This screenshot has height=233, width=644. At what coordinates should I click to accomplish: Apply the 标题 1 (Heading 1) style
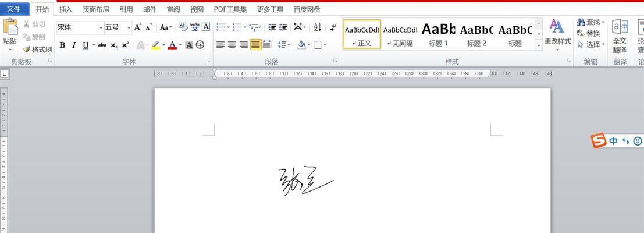(x=438, y=34)
